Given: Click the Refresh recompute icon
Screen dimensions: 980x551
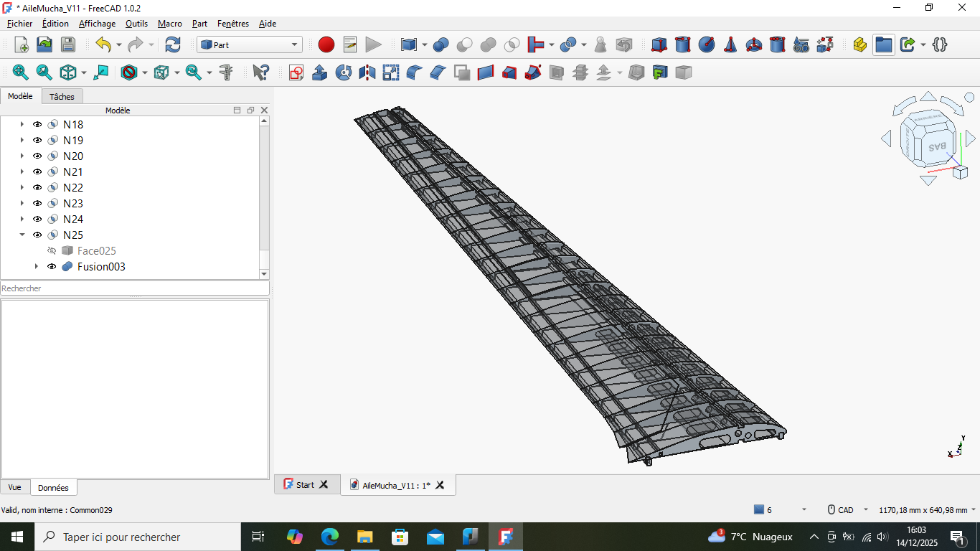Looking at the screenshot, I should point(173,44).
